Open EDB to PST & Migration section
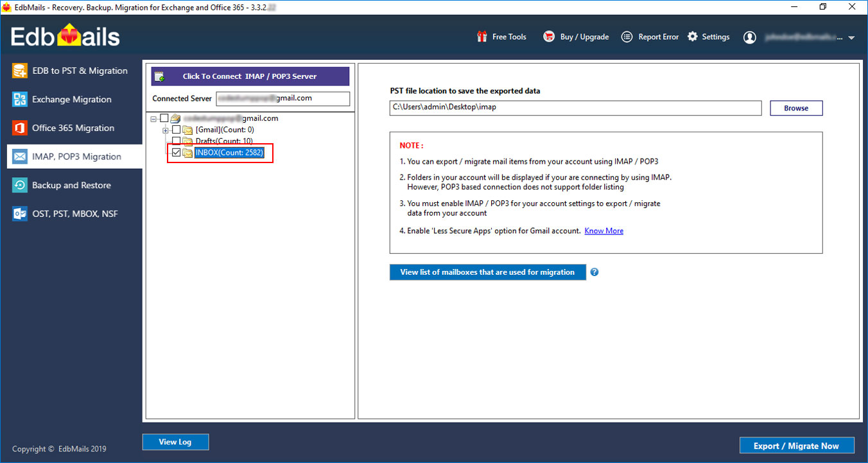The height and width of the screenshot is (463, 868). click(x=74, y=71)
